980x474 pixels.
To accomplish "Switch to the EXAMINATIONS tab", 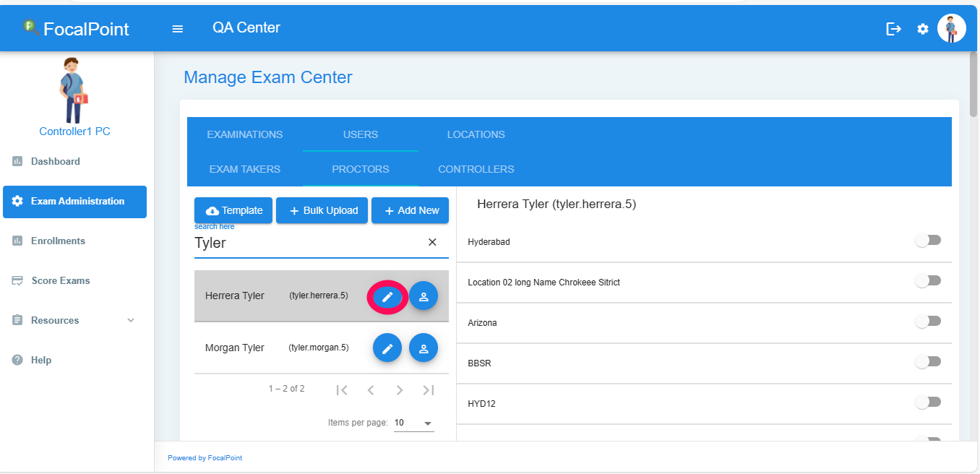I will (x=244, y=134).
